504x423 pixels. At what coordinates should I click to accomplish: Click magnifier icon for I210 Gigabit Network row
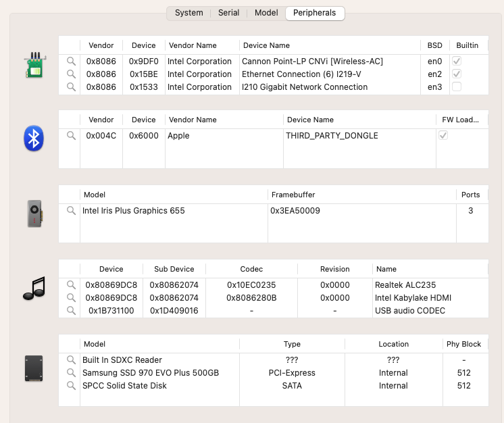[71, 86]
